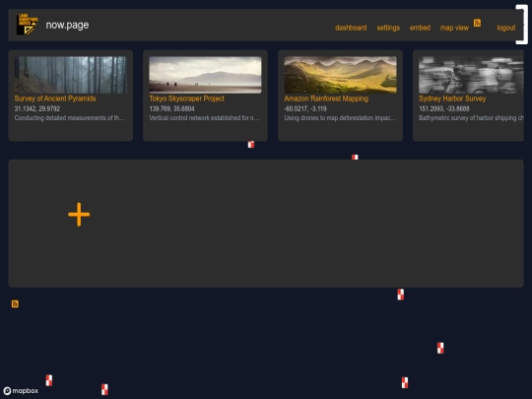
Task: Click the orange plus icon to add a post
Action: pyautogui.click(x=79, y=215)
